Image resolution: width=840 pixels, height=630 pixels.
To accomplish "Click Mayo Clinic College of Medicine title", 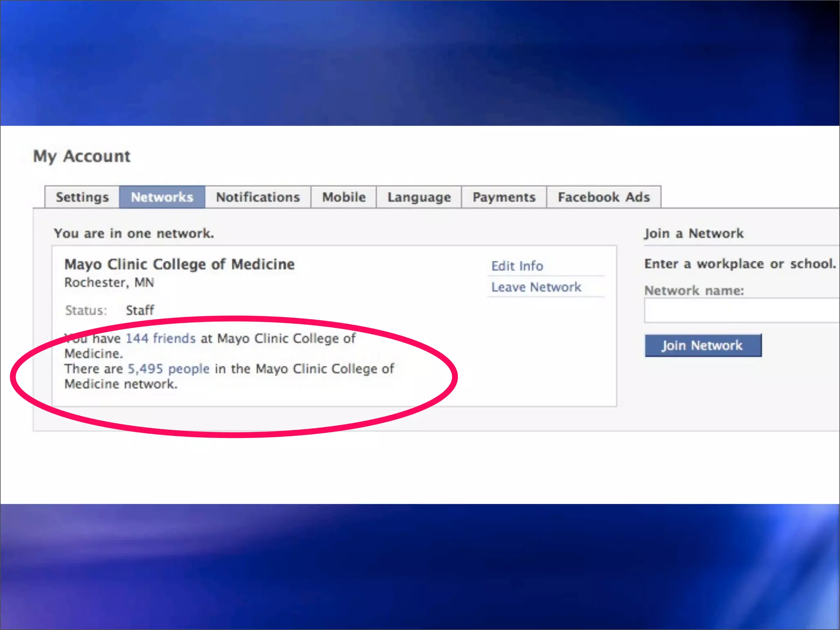I will coord(179,264).
